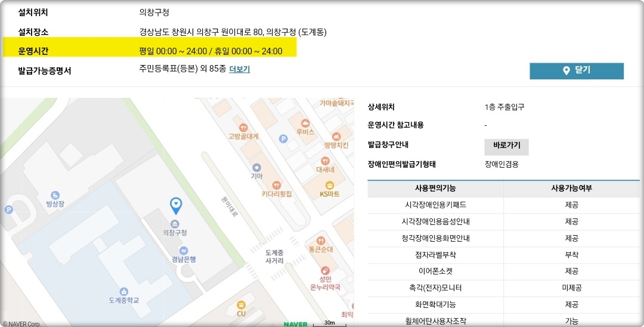
Task: Click the 원이대로 road label
Action: (229, 206)
